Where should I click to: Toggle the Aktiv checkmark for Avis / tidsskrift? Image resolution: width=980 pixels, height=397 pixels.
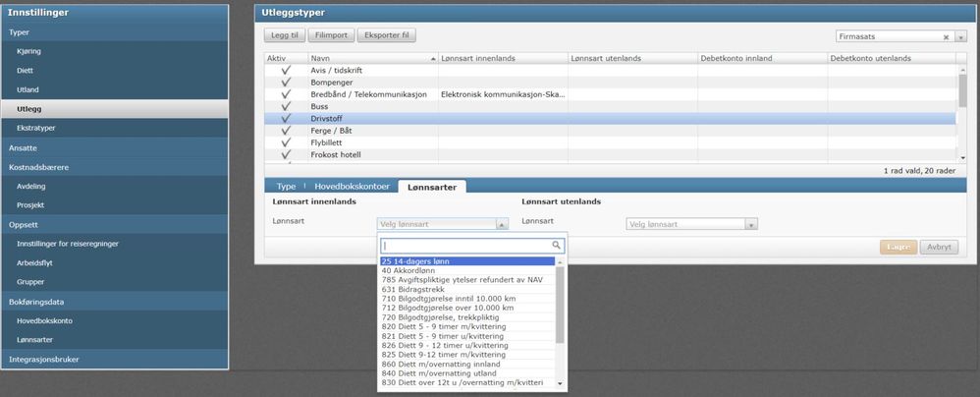pyautogui.click(x=287, y=71)
